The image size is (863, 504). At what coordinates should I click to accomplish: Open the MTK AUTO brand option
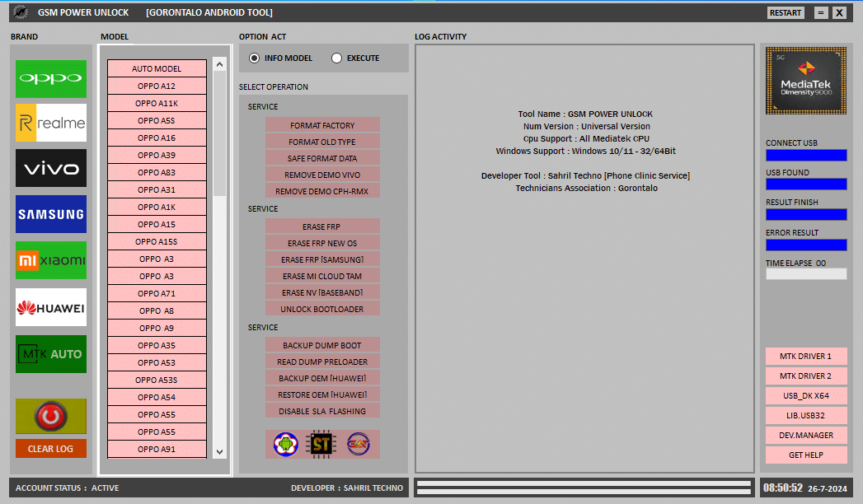(x=50, y=354)
